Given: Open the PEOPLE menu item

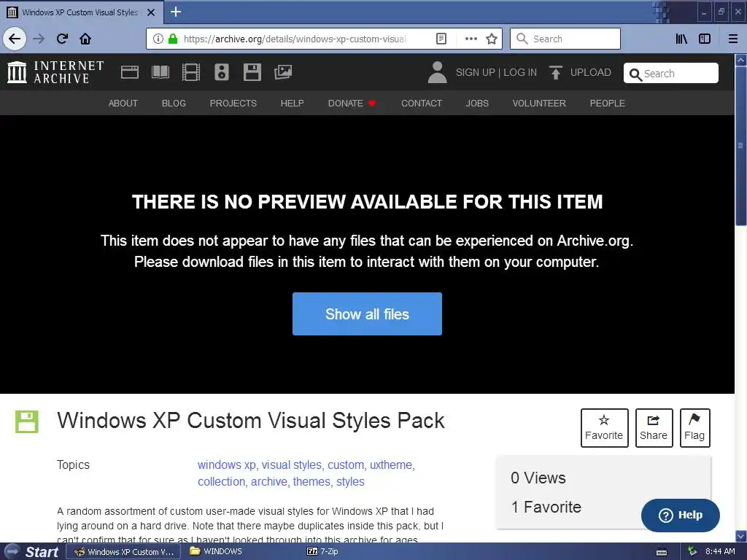Looking at the screenshot, I should [x=607, y=104].
